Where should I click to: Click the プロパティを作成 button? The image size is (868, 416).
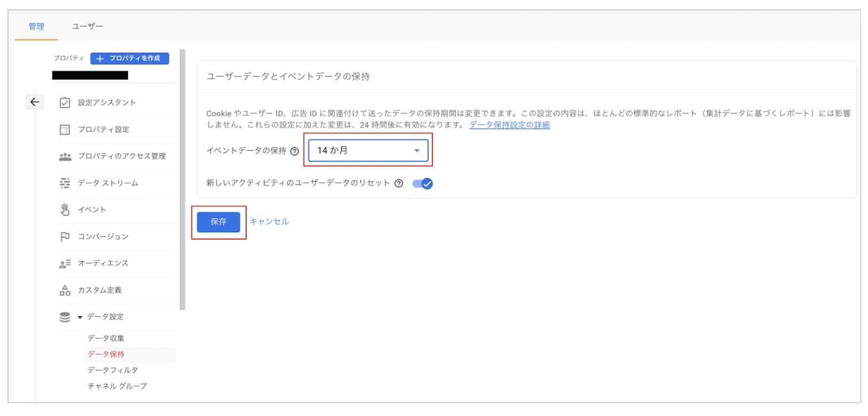[130, 58]
